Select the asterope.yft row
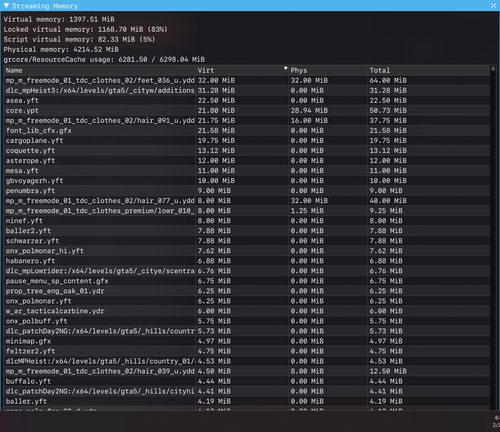The image size is (500, 432). coord(247,160)
